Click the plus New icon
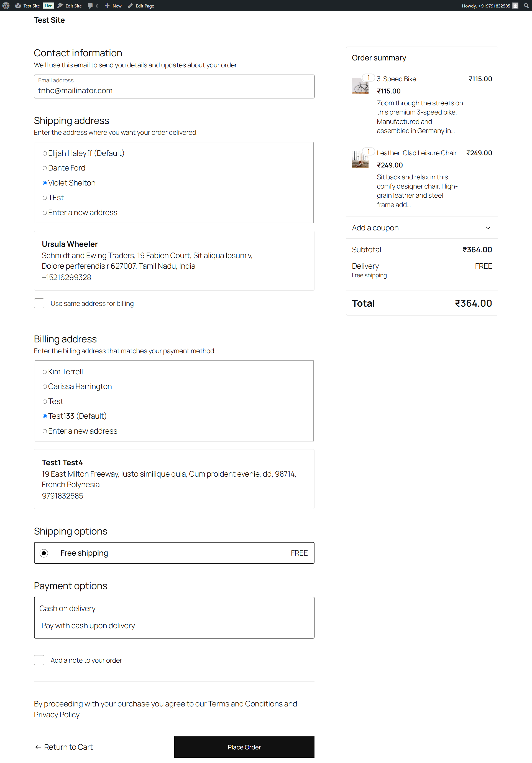 pyautogui.click(x=107, y=6)
